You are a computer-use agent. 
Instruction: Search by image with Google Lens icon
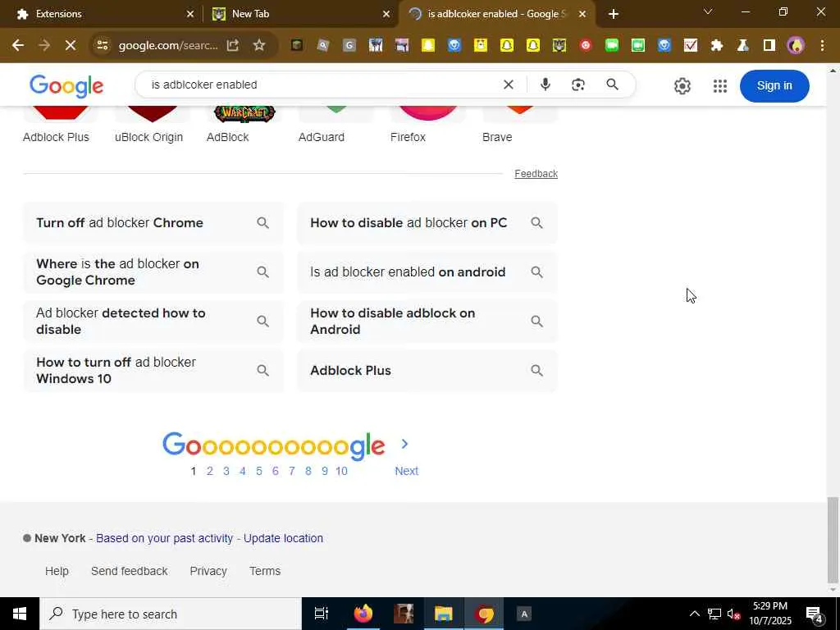(578, 84)
